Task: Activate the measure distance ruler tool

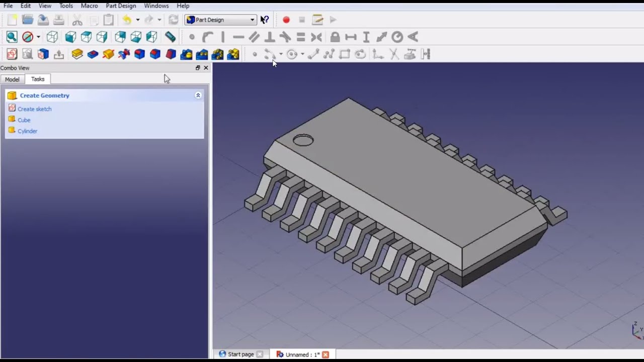Action: (x=170, y=37)
